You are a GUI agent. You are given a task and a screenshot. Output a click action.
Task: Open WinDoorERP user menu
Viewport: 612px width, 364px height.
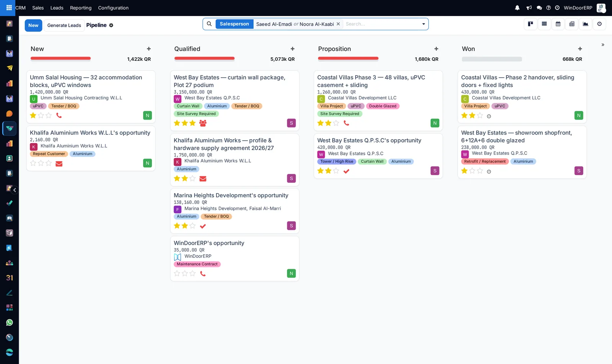(584, 8)
